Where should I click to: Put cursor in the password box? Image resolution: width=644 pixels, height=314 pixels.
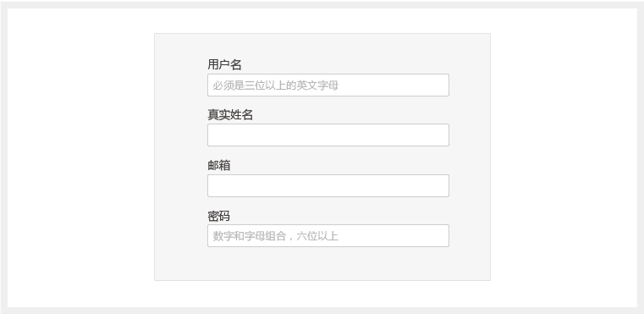tap(328, 235)
